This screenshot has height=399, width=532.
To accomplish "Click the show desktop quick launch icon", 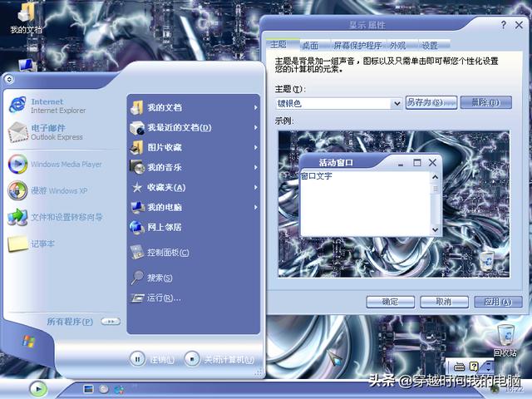I will click(89, 389).
